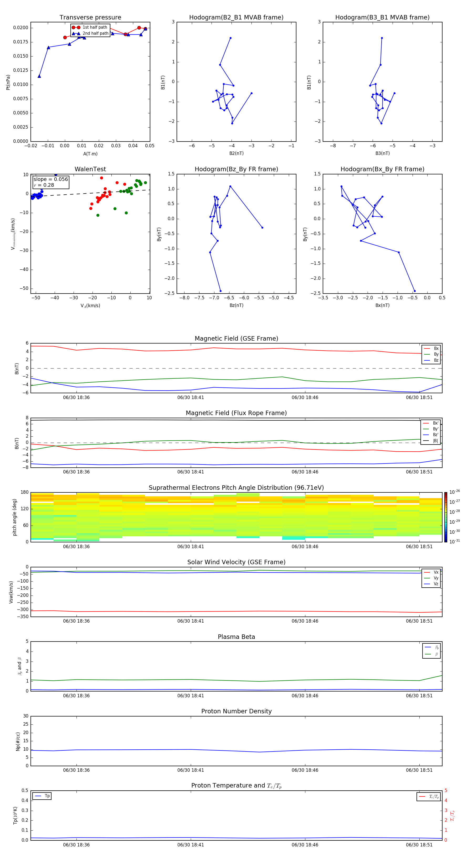Click the "βp and β" y-axis label

pos(19,667)
